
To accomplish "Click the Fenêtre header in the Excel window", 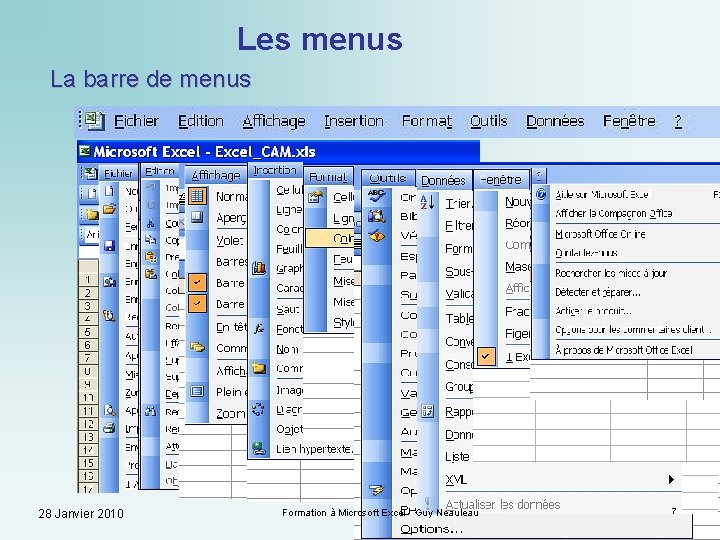I will click(x=501, y=180).
